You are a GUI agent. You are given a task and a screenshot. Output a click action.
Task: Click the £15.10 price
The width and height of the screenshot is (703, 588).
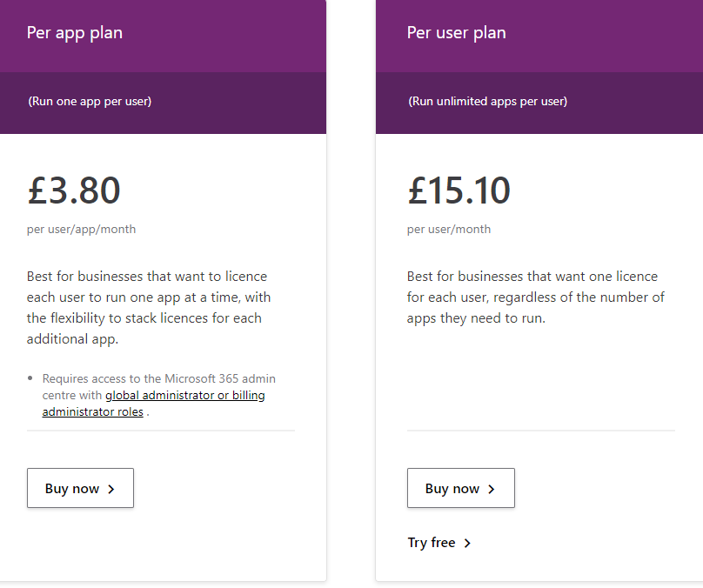(x=459, y=190)
